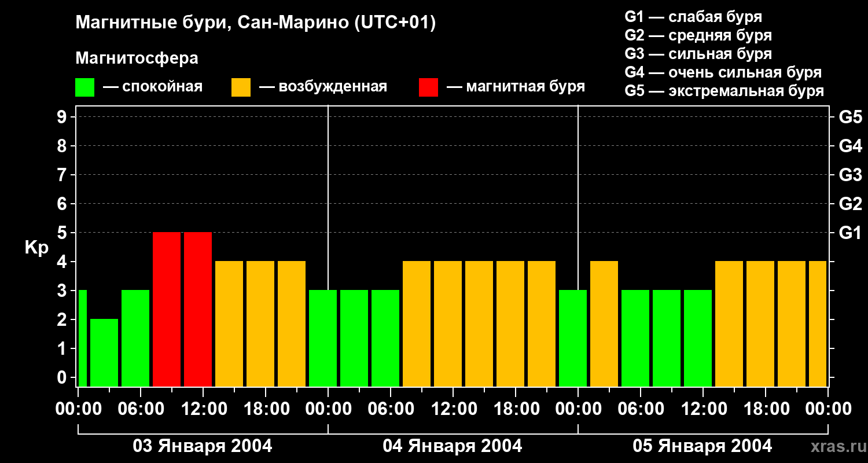Click the red 'магнитная буря' legend swatch

428,87
